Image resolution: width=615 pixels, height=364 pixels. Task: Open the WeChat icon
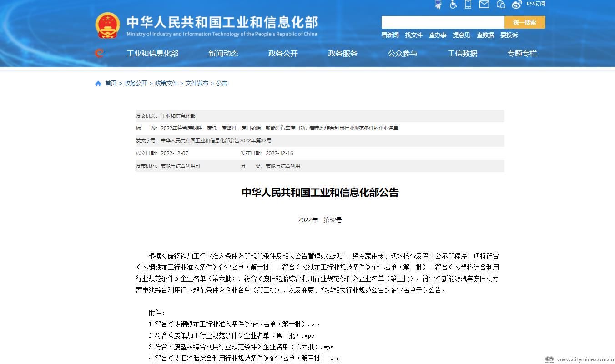point(501,5)
